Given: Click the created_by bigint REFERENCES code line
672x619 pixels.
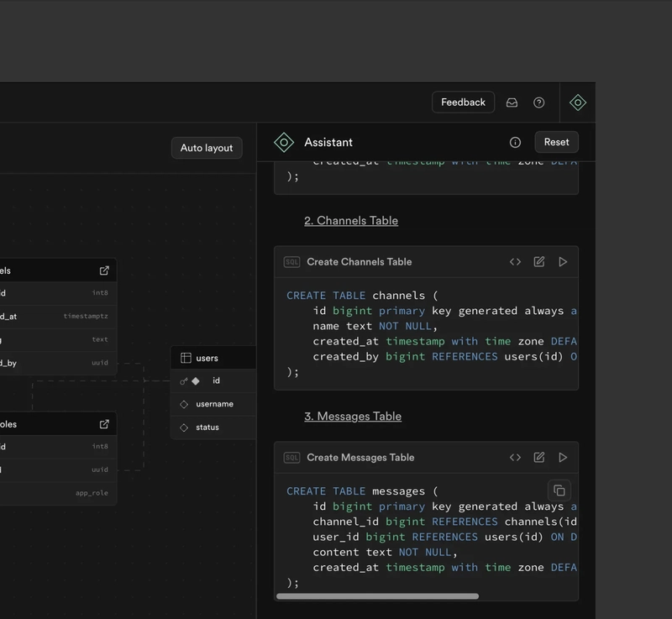Looking at the screenshot, I should (445, 357).
